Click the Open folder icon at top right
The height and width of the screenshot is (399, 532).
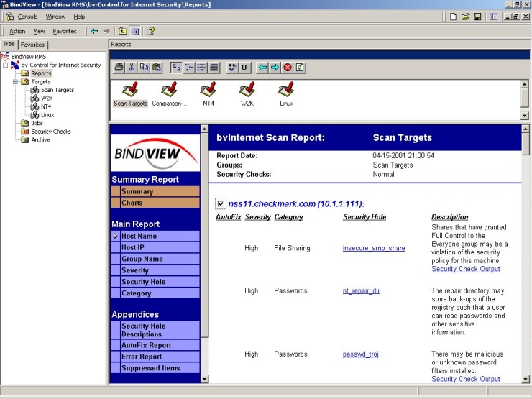pyautogui.click(x=466, y=17)
